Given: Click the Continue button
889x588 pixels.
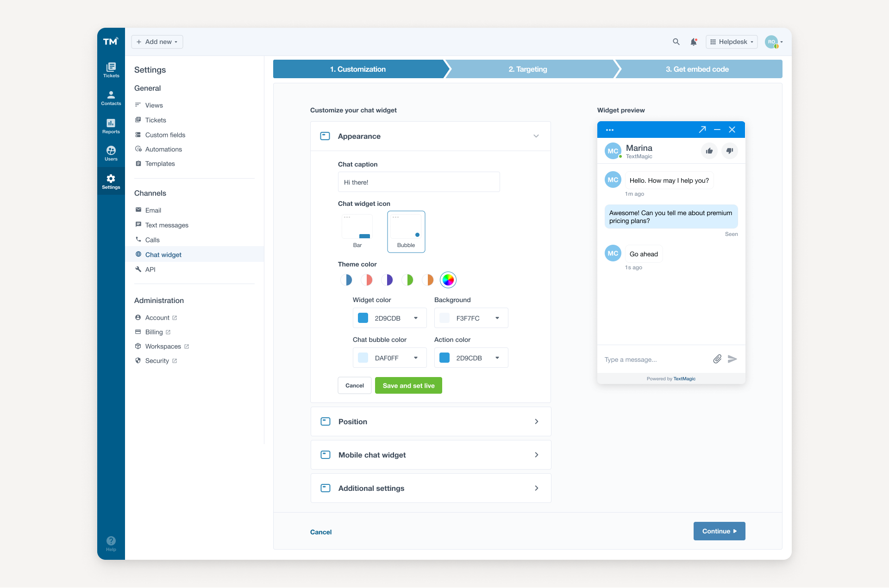Looking at the screenshot, I should (x=719, y=531).
